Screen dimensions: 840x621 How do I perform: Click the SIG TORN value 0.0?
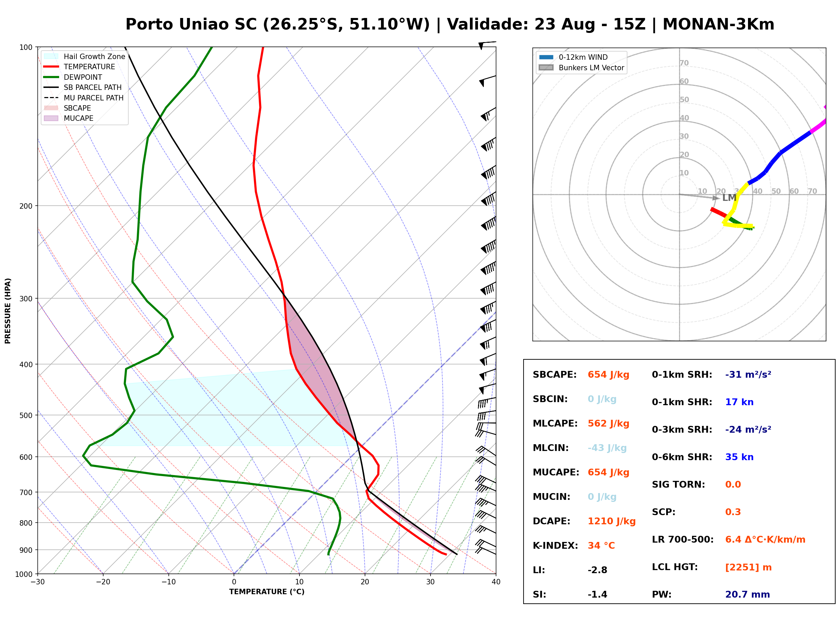tap(734, 485)
